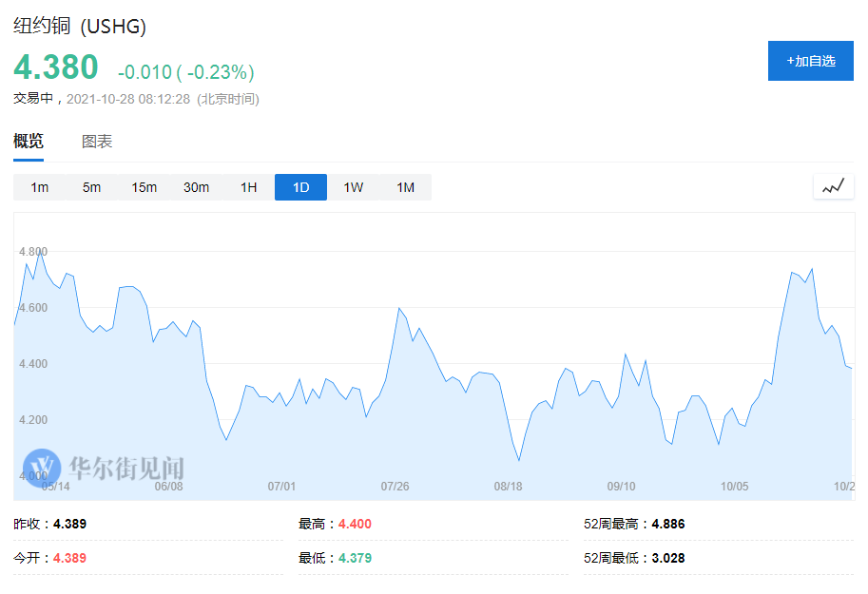Click the 纽约铜 (USHG) title
This screenshot has height=594, width=868.
pos(80,26)
